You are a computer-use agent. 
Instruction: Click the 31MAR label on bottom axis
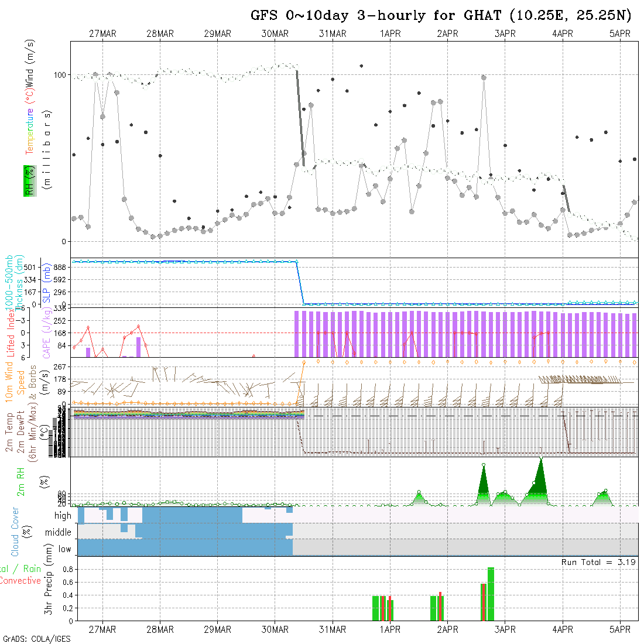[333, 629]
